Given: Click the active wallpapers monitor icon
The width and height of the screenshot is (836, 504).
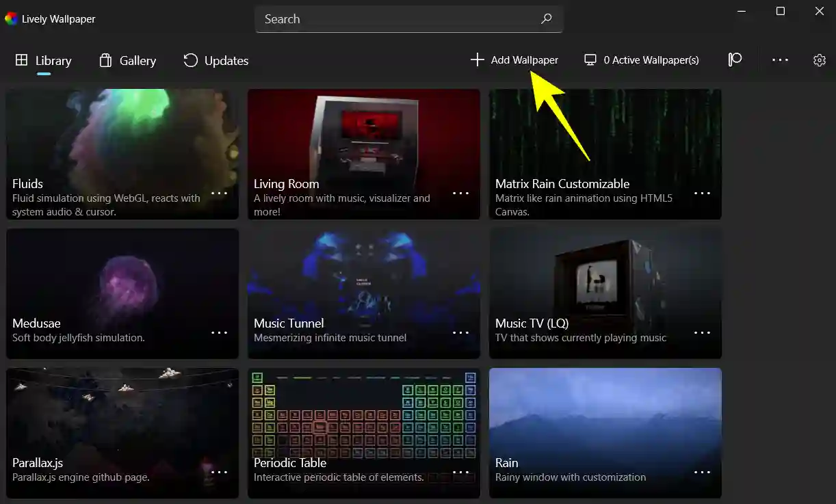Looking at the screenshot, I should click(589, 60).
